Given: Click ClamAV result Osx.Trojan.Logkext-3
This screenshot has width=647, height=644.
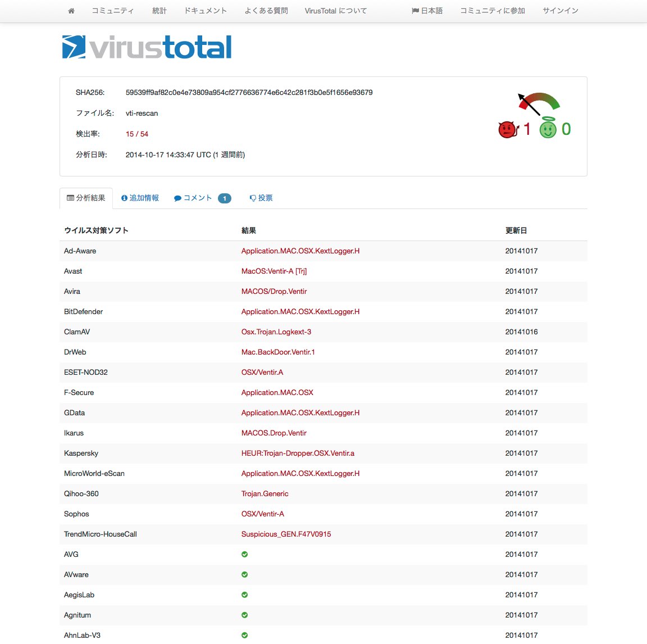Looking at the screenshot, I should click(x=276, y=332).
